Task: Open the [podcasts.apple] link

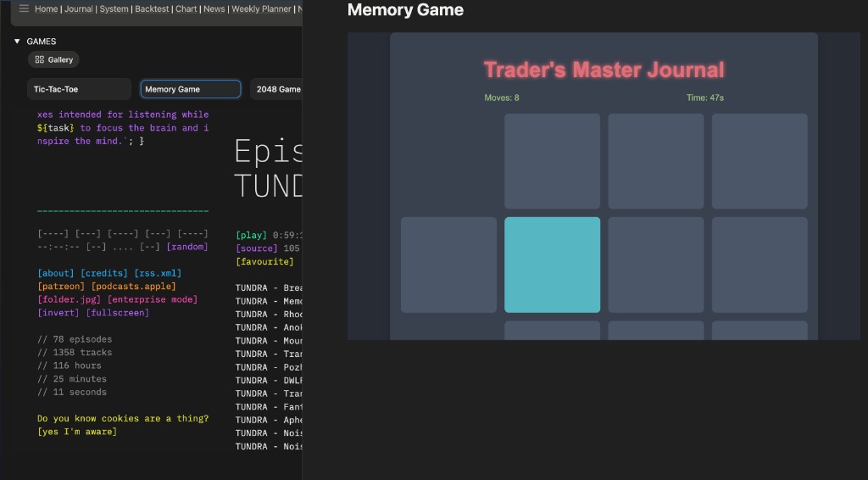Action: click(133, 287)
